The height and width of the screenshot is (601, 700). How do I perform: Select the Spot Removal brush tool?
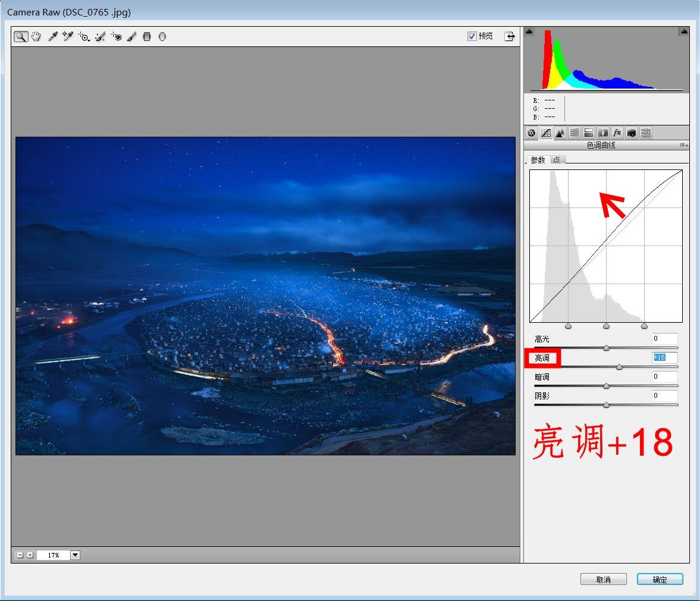(x=101, y=37)
